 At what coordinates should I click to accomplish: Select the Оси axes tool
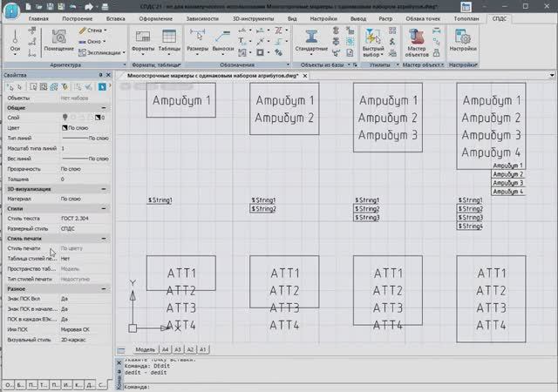15,42
